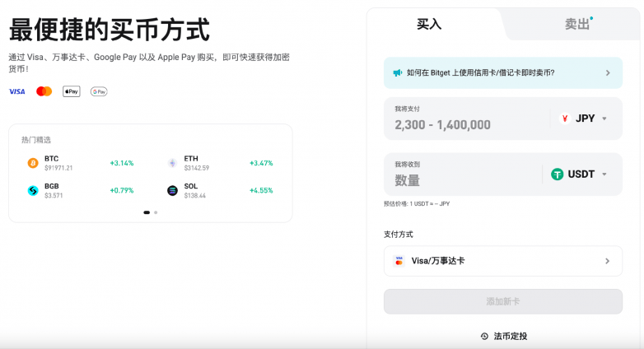
Task: Click the Mastercard logo icon
Action: click(44, 91)
